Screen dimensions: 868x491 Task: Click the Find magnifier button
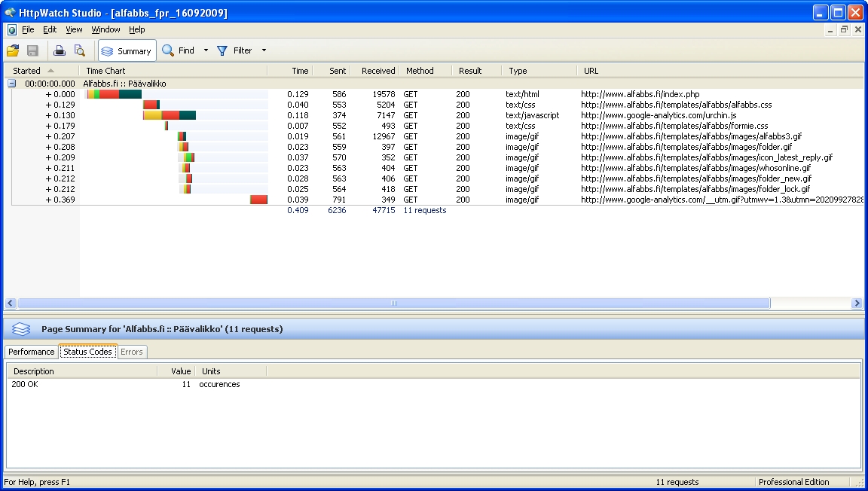[x=179, y=50]
